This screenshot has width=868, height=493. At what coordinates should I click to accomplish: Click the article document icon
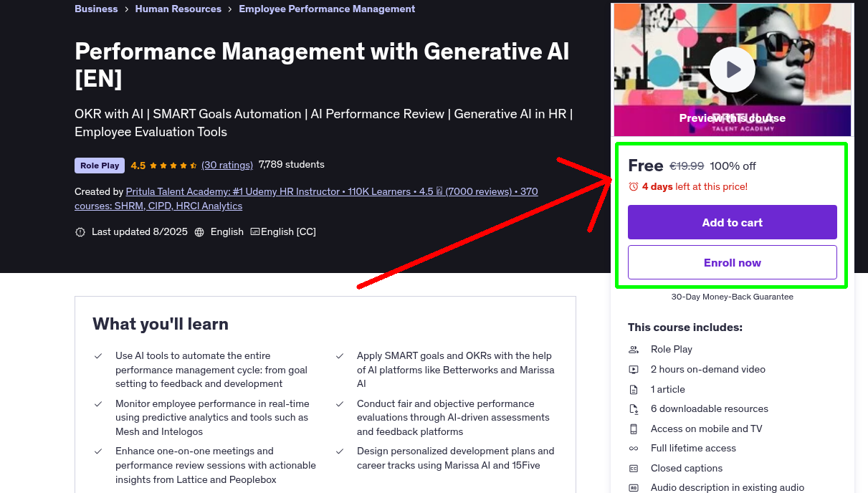634,390
